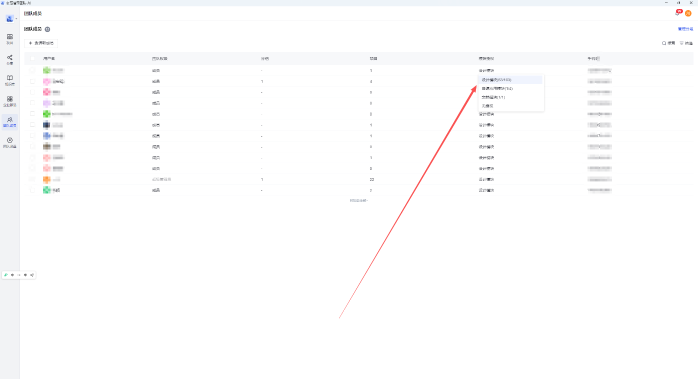Screen dimensions: 698x379
Task: Open seat type dropdown for blue avatar row
Action: pyautogui.click(x=486, y=136)
